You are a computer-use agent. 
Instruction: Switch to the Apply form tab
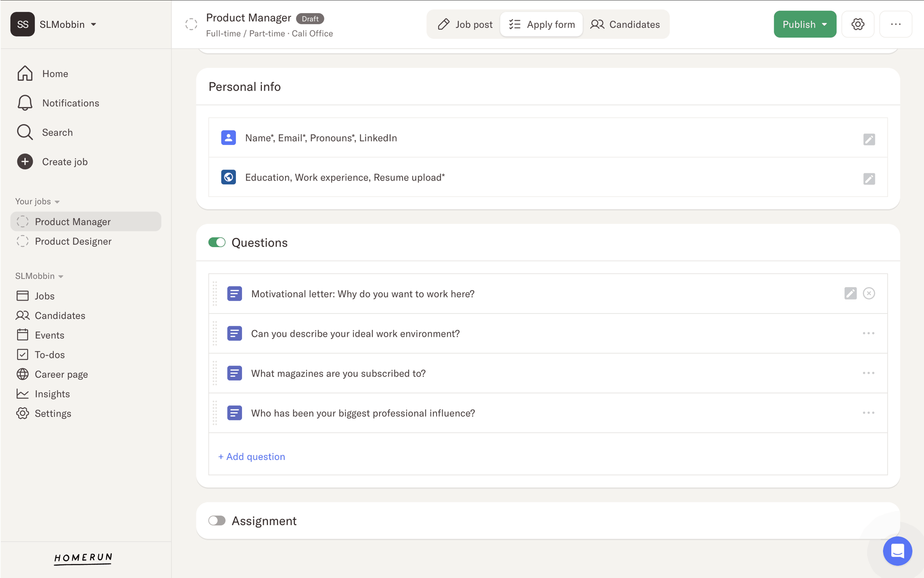point(541,25)
